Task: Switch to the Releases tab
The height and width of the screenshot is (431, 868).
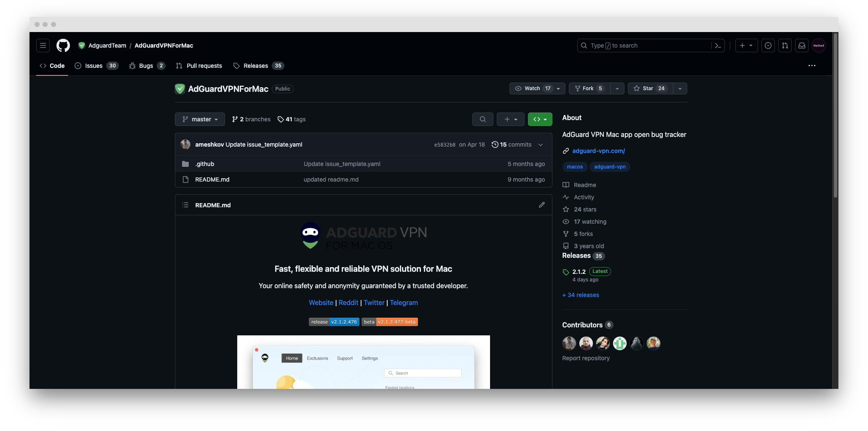Action: pyautogui.click(x=256, y=66)
